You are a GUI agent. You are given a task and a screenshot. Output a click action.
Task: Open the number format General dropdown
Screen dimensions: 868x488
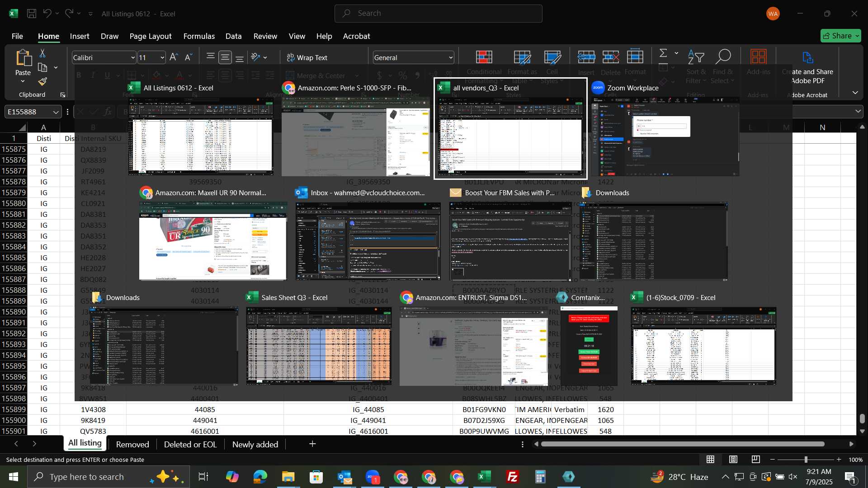coord(451,58)
